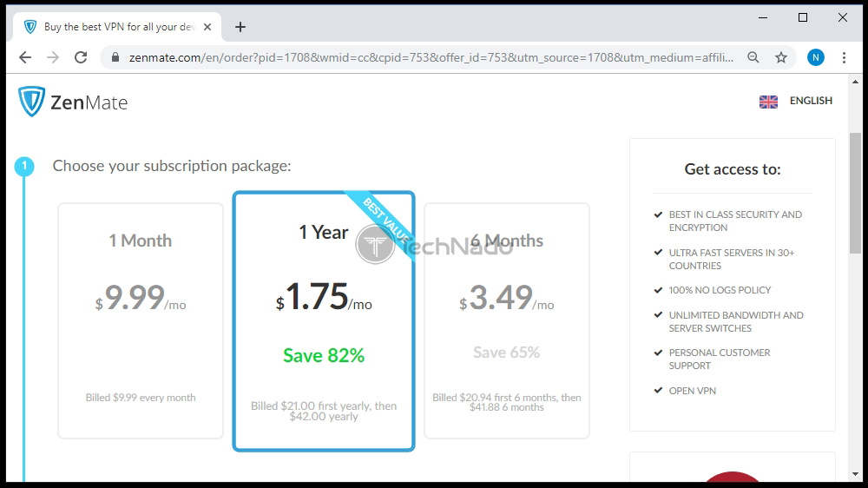Click the $3.49/mo price
Viewport: 868px width, 488px height.
[x=507, y=298]
